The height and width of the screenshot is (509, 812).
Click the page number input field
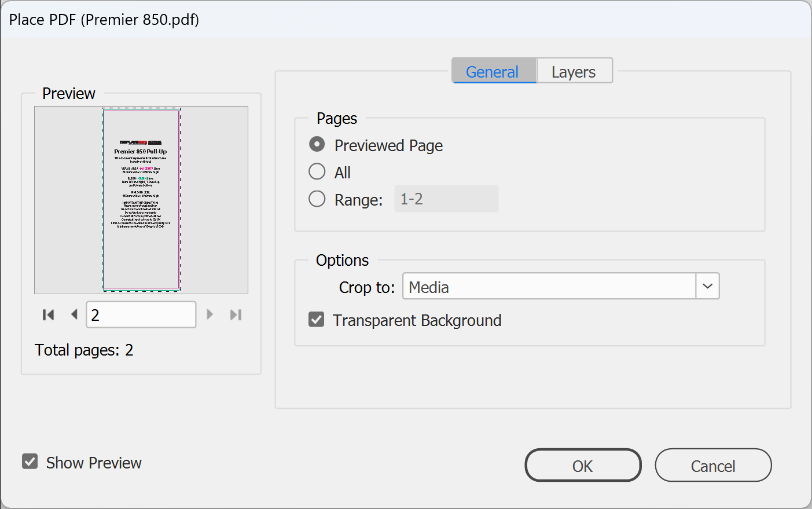point(141,314)
